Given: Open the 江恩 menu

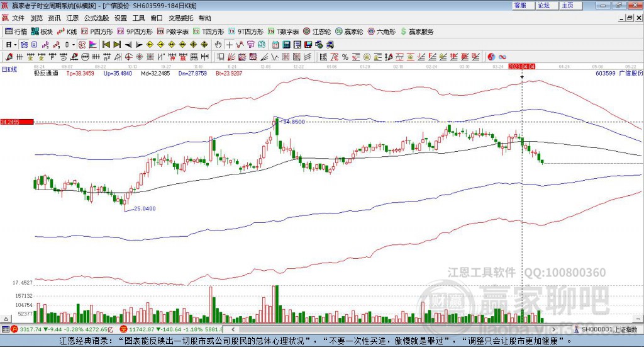Looking at the screenshot, I should coord(72,18).
